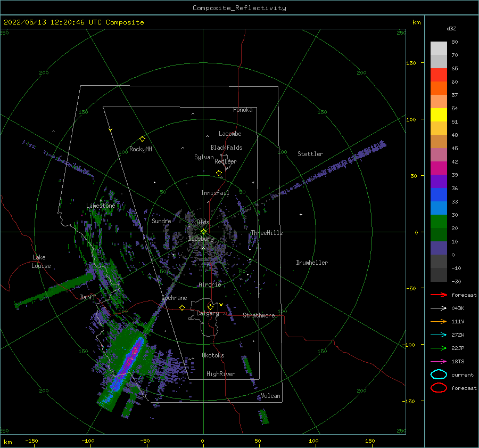Viewport: 479px width, 448px height.
Task: Click the red forecast arrow in the legend
Action: pos(439,295)
